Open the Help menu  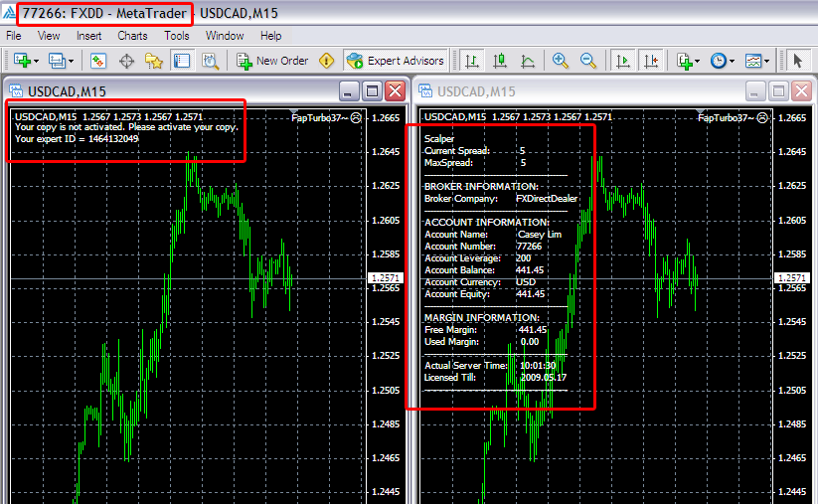tap(270, 36)
